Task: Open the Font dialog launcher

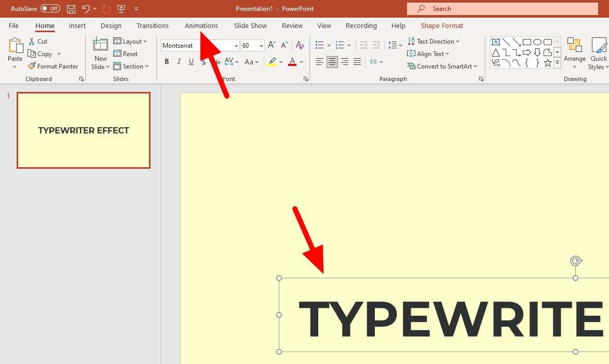Action: point(306,79)
